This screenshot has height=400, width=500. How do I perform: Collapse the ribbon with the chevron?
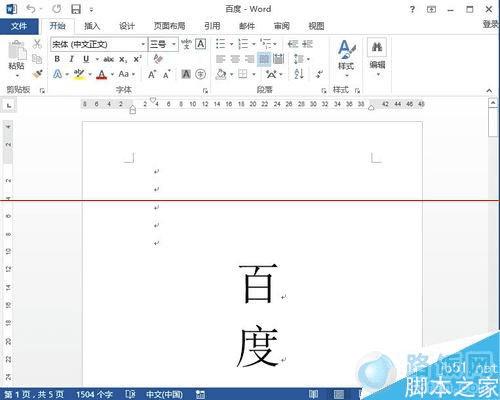pyautogui.click(x=489, y=90)
